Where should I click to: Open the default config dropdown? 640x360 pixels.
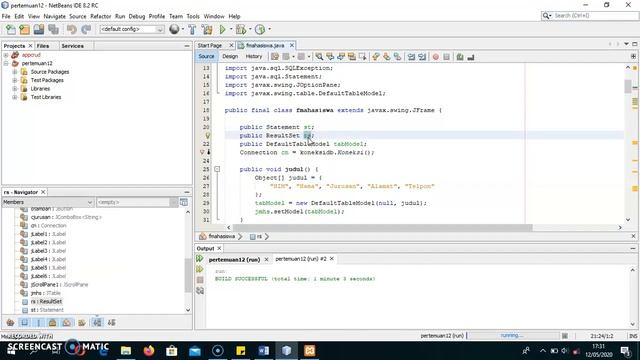(131, 29)
